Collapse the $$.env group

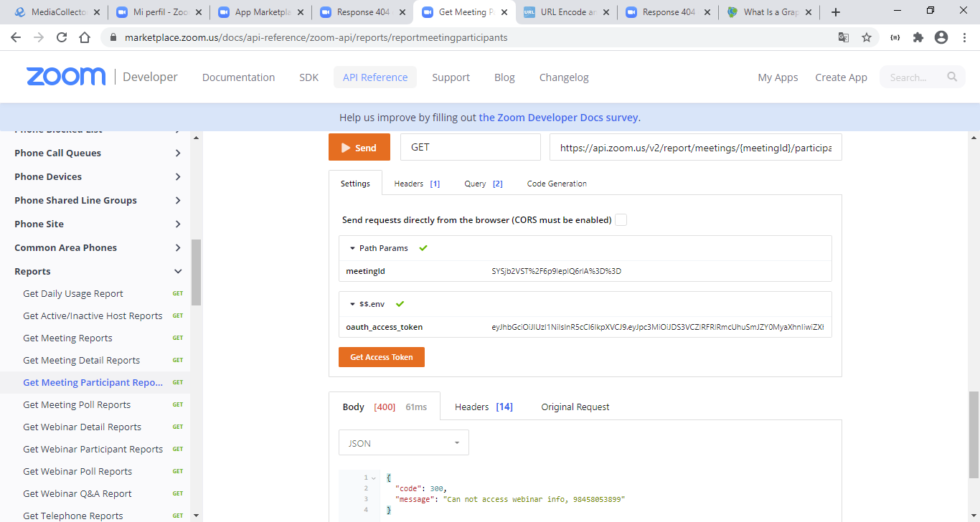(x=352, y=304)
